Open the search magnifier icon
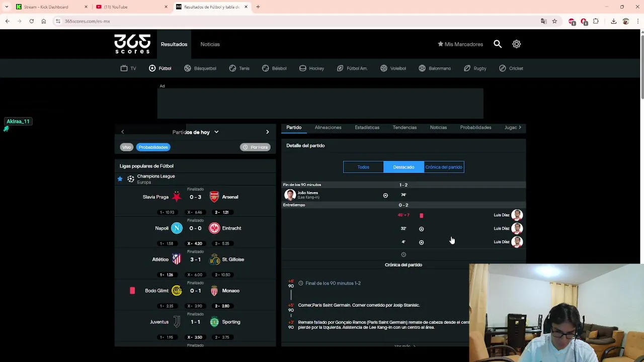 tap(498, 44)
